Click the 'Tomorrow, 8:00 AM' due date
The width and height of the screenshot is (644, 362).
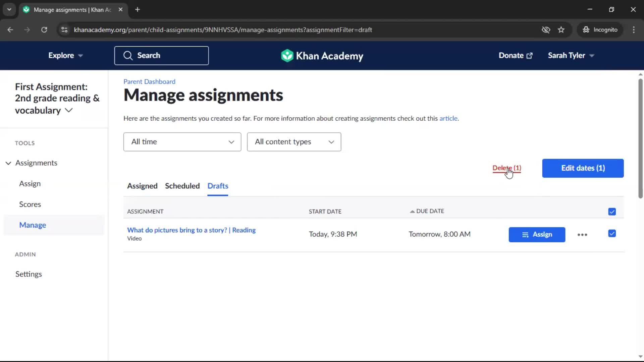pyautogui.click(x=439, y=234)
